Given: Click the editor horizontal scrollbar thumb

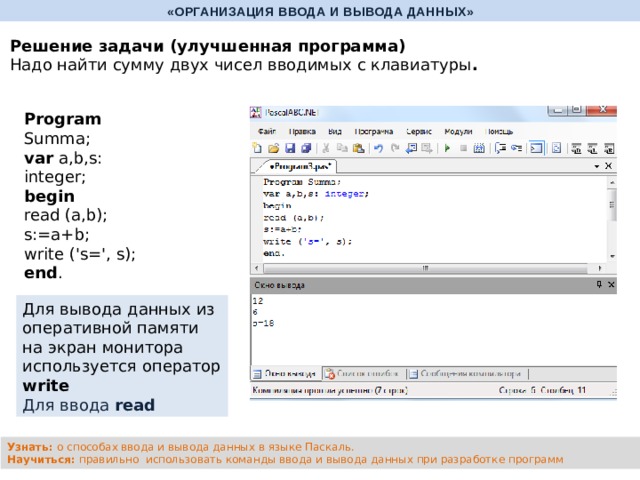Looking at the screenshot, I should click(x=425, y=268).
